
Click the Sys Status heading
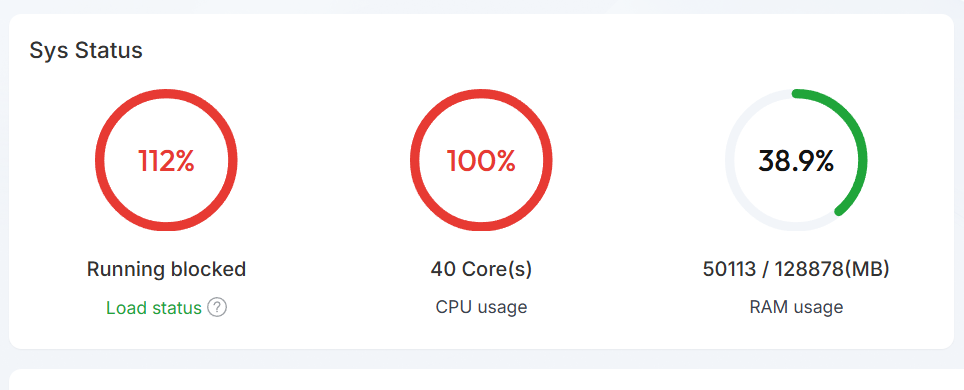click(x=86, y=50)
